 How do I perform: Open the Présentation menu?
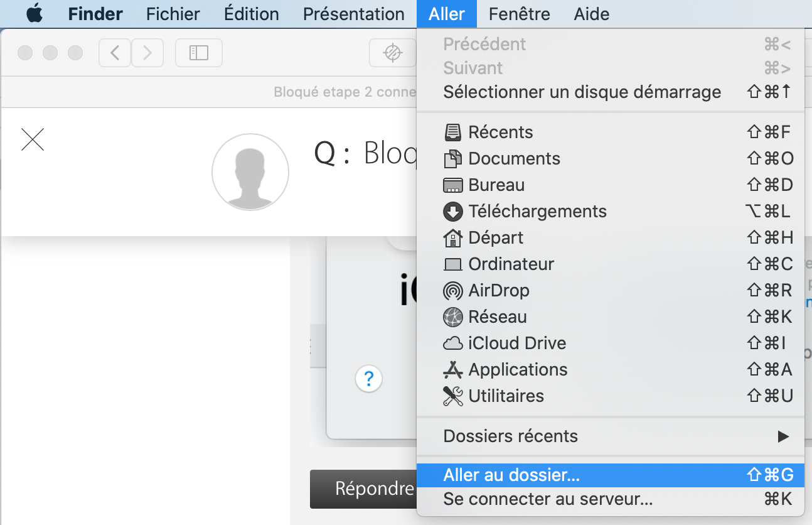353,14
